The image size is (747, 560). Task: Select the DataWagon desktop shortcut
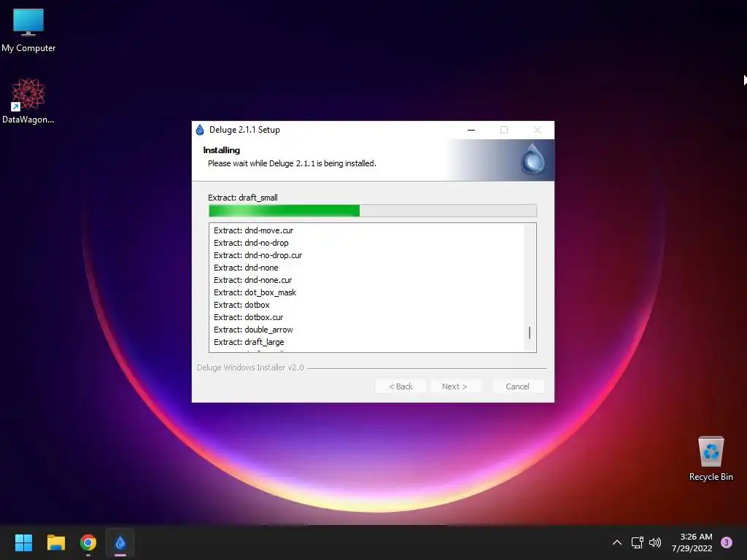pos(28,101)
